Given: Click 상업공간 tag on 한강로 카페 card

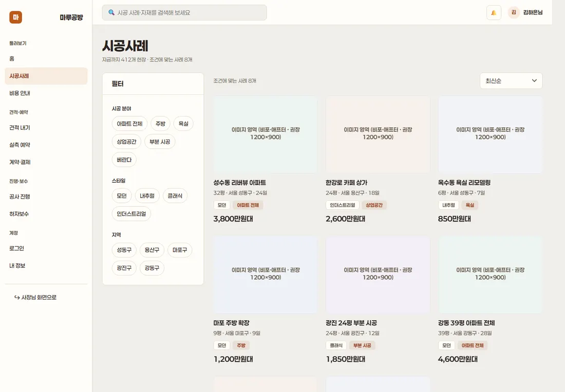Looking at the screenshot, I should [374, 205].
